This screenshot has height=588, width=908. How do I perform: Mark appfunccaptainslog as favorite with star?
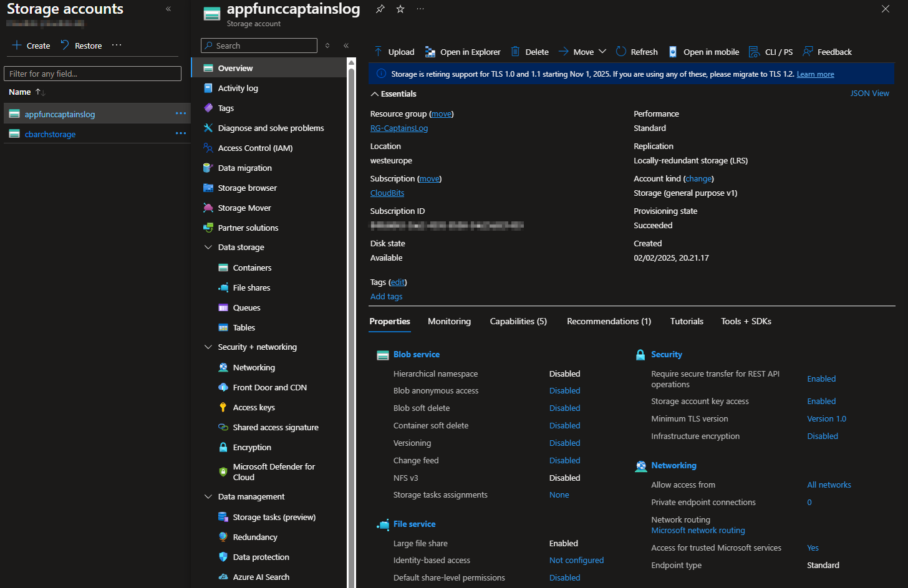(400, 9)
